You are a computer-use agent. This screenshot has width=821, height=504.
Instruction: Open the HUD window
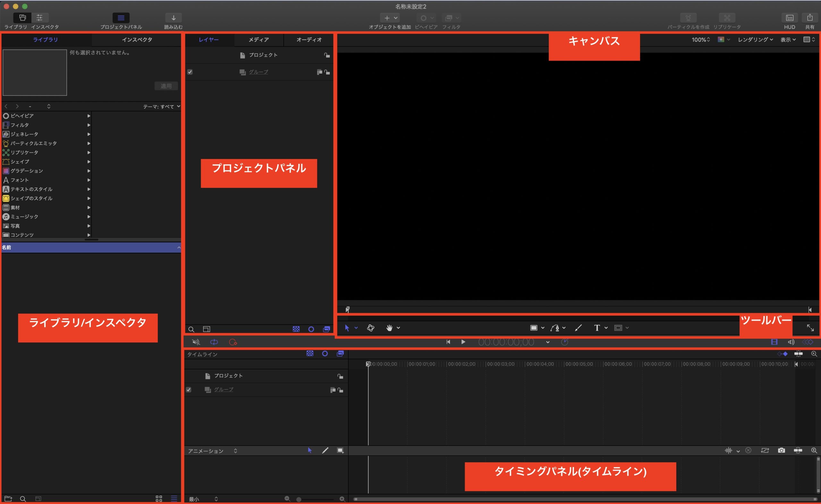pos(789,18)
